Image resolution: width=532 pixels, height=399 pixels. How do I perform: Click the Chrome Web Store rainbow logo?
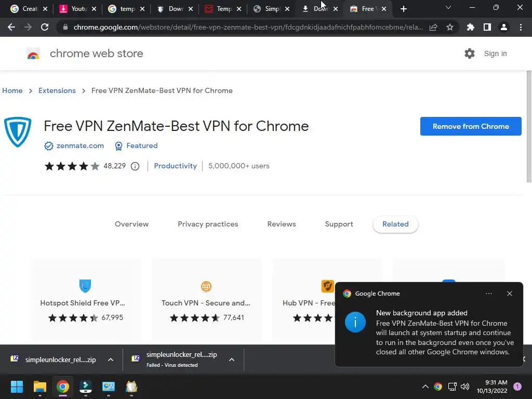pos(33,54)
